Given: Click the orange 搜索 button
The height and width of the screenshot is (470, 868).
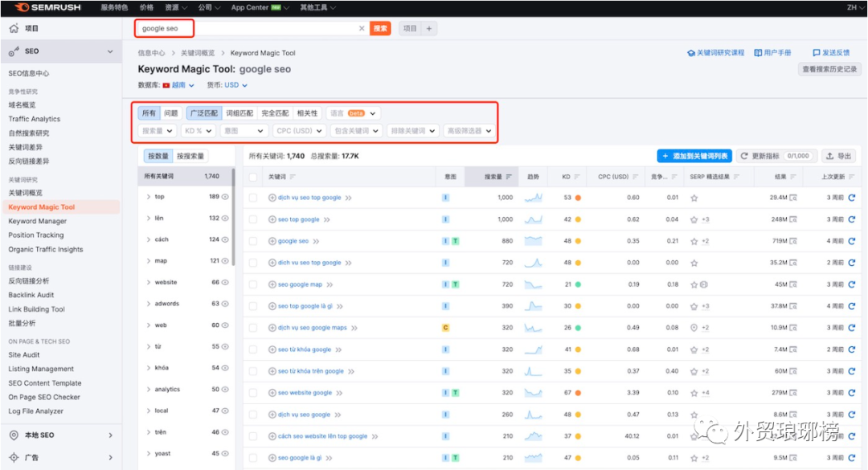Looking at the screenshot, I should [x=380, y=28].
